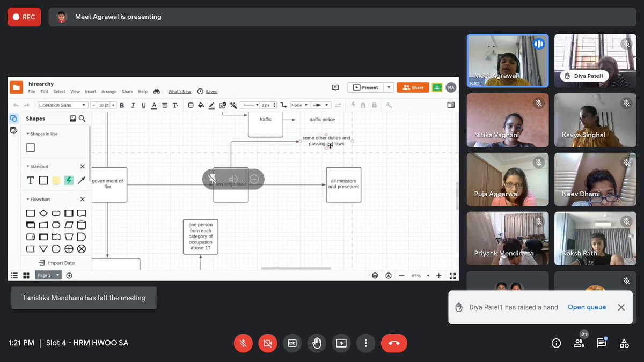
Task: Open the Insert menu
Action: tap(91, 92)
